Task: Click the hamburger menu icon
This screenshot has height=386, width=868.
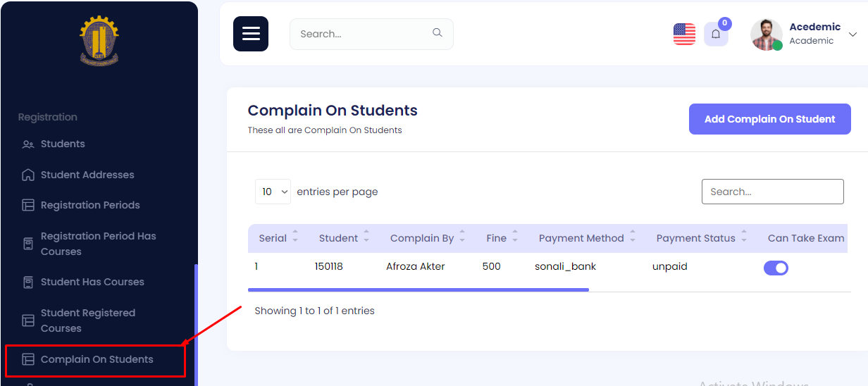Action: tap(251, 34)
